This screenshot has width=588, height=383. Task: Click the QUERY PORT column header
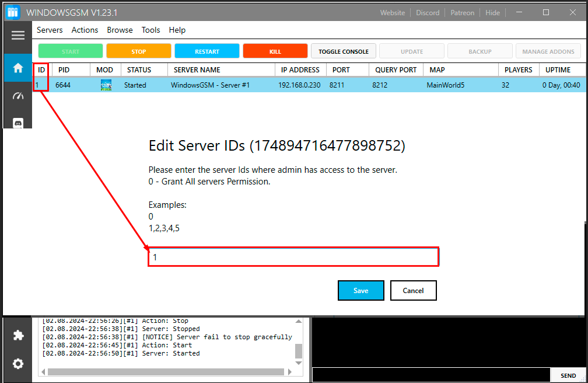coord(395,70)
